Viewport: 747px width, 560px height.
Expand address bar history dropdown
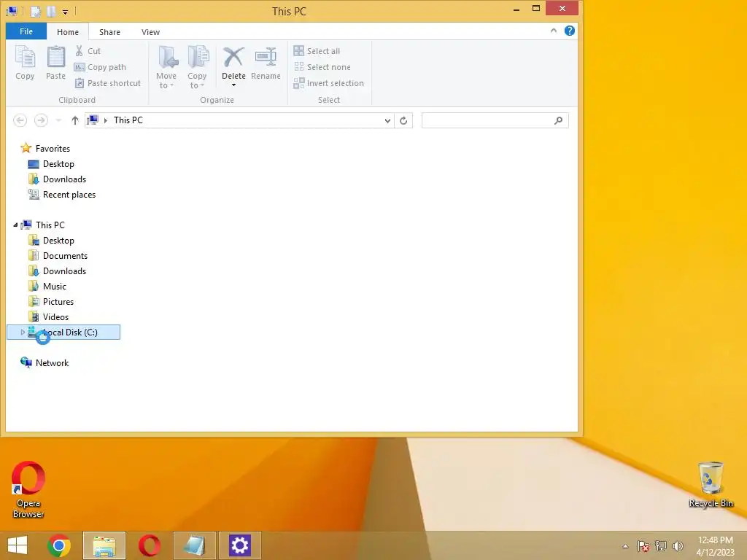(x=387, y=120)
